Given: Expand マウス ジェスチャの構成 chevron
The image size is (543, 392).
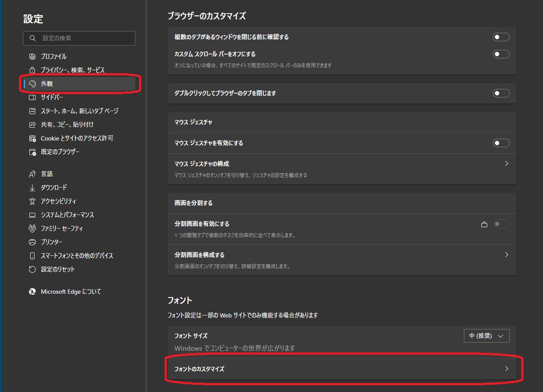Looking at the screenshot, I should click(506, 163).
